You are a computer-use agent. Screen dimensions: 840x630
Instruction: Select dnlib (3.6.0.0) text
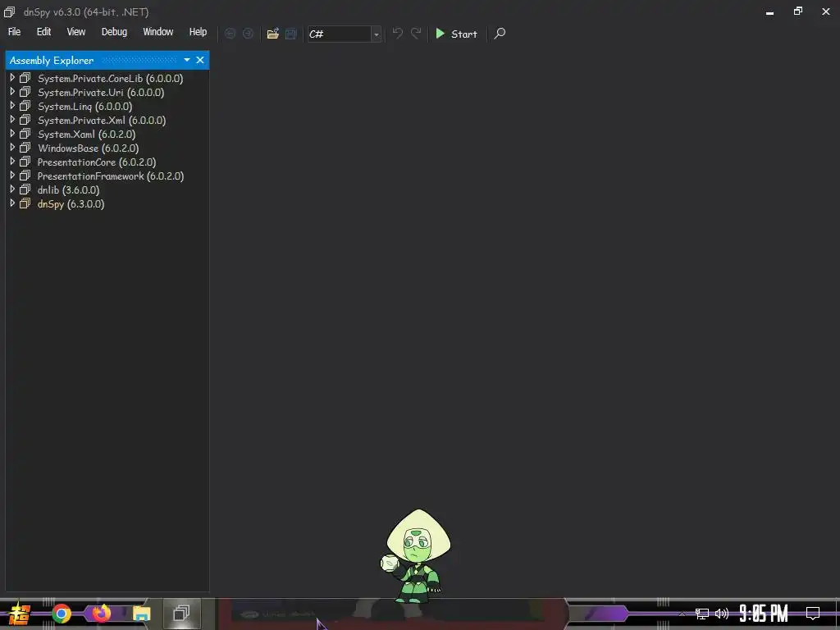(68, 189)
